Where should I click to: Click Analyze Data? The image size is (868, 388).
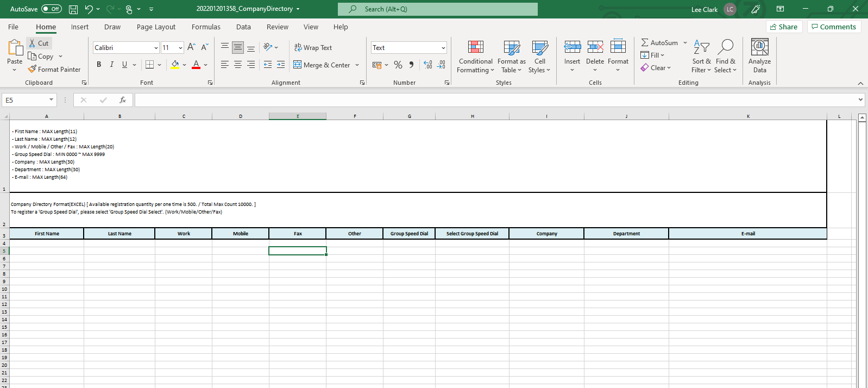(759, 57)
